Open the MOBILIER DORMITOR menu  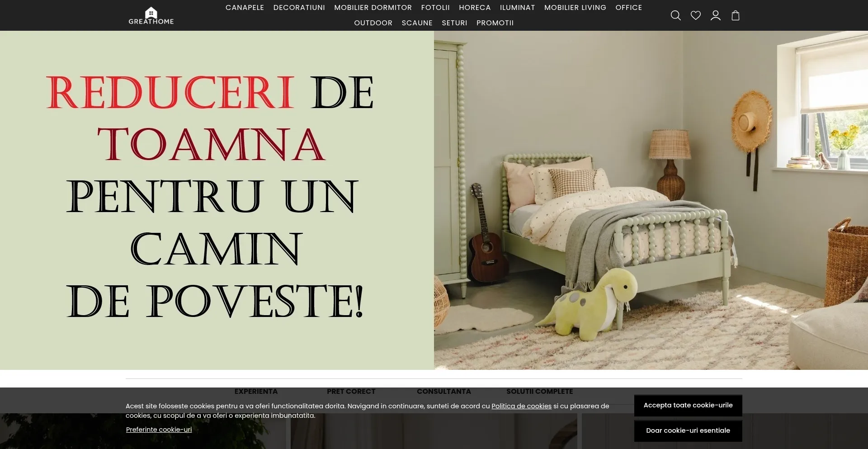pos(373,8)
